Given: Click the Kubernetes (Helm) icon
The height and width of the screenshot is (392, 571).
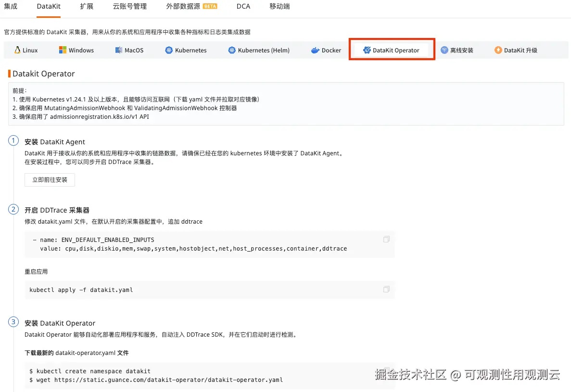Looking at the screenshot, I should pos(231,50).
